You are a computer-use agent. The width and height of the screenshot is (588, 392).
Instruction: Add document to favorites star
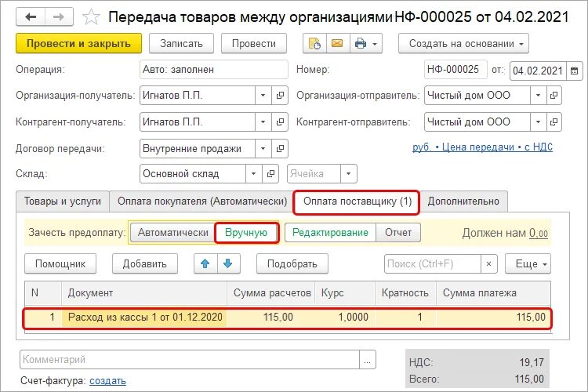91,17
